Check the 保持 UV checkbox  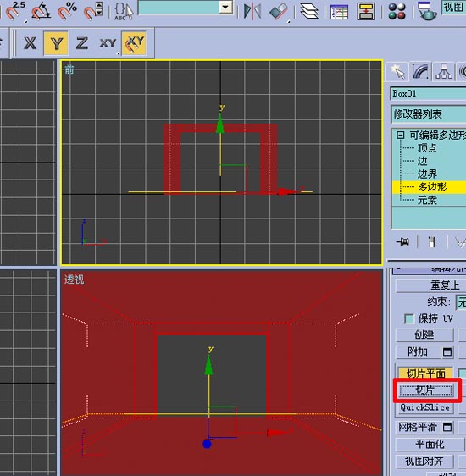[x=409, y=318]
